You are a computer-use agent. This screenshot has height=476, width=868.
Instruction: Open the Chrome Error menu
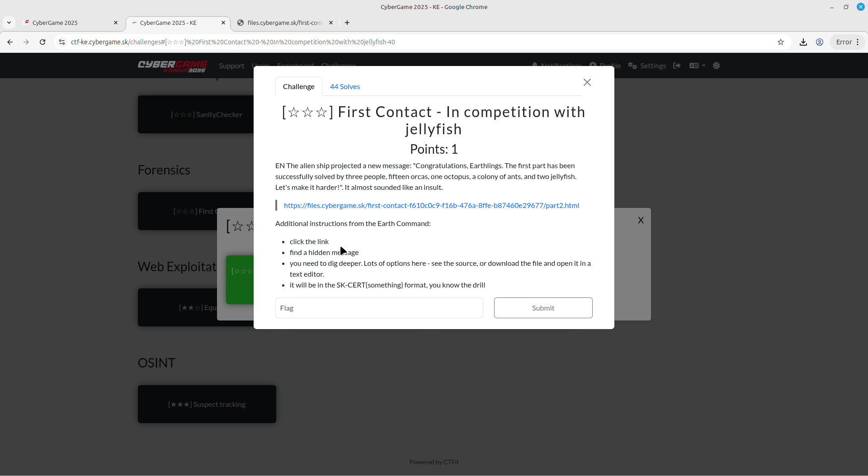847,42
